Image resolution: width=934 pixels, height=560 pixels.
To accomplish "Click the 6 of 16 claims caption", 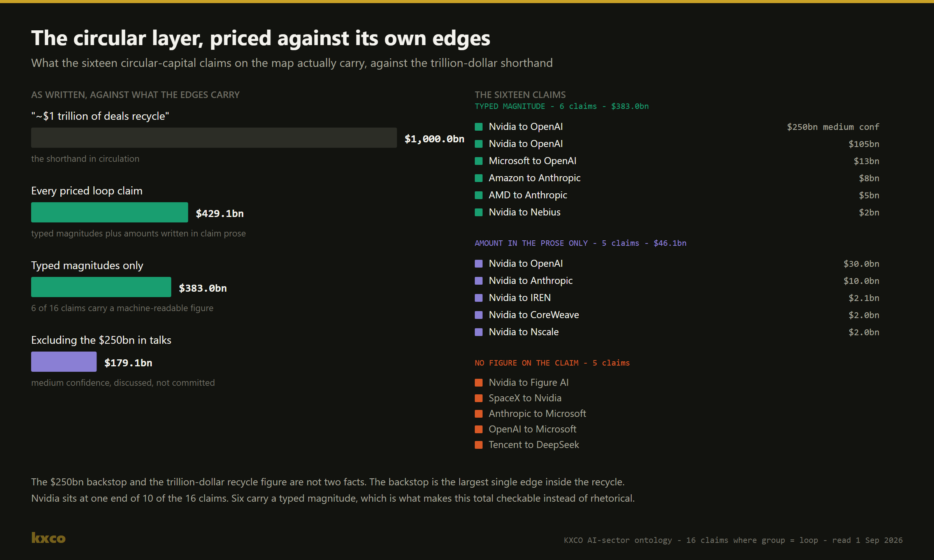I will tap(122, 308).
